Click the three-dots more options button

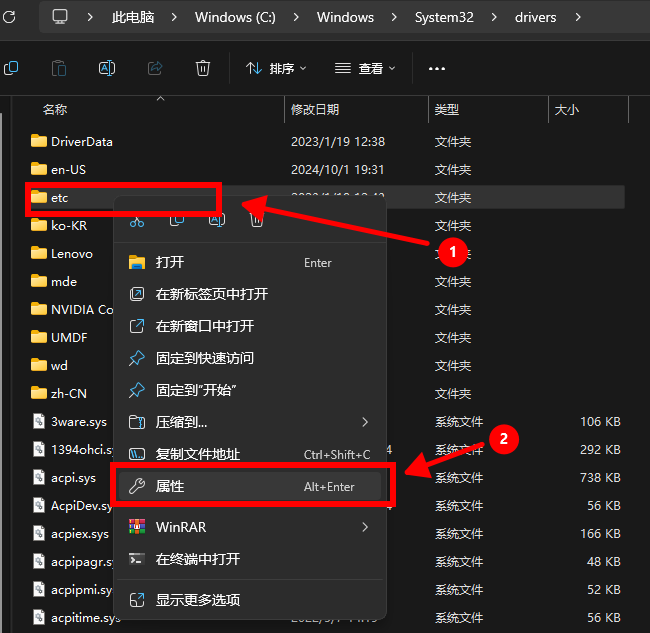436,68
